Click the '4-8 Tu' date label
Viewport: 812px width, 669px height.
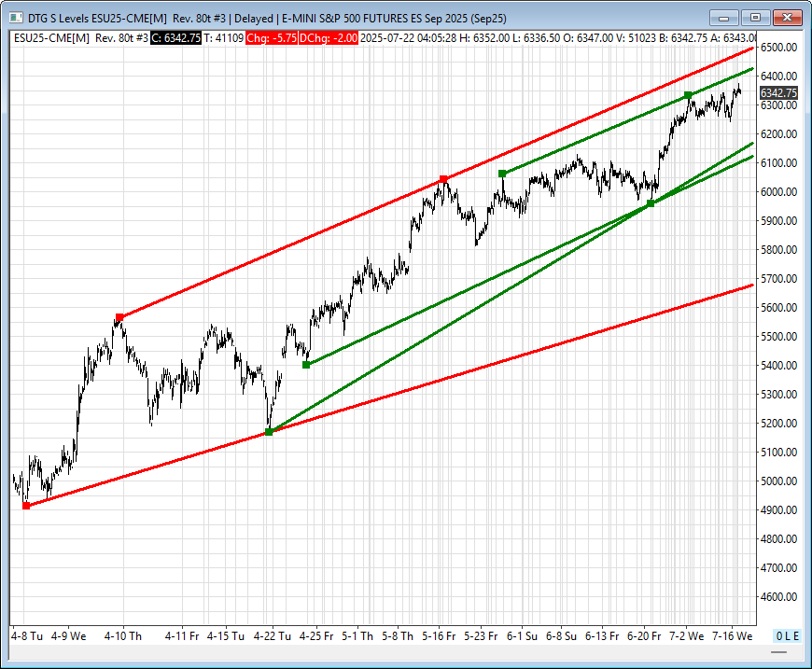coord(27,635)
